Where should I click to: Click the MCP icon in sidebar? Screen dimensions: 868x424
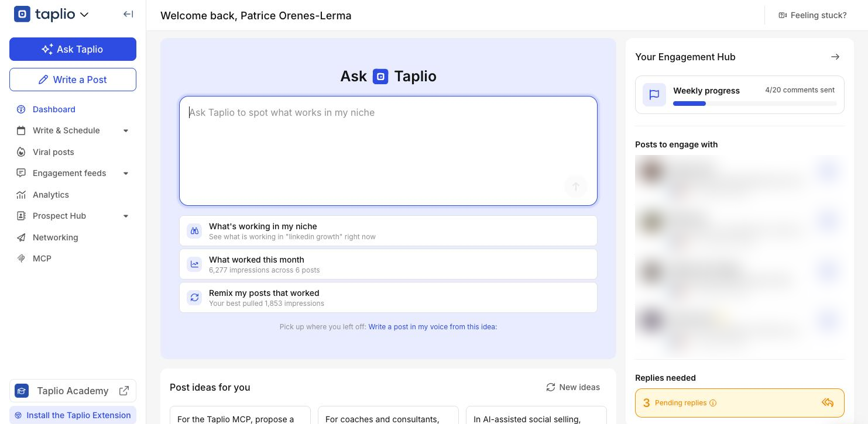pyautogui.click(x=21, y=258)
